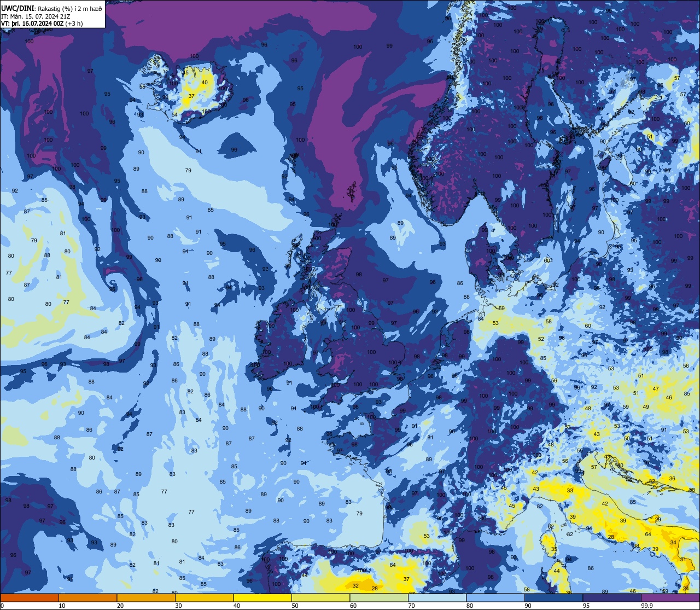Click the initial time "IT: Mán. 15. 07. 2024 21Z"
Viewport: 700px width, 610px height.
35,16
